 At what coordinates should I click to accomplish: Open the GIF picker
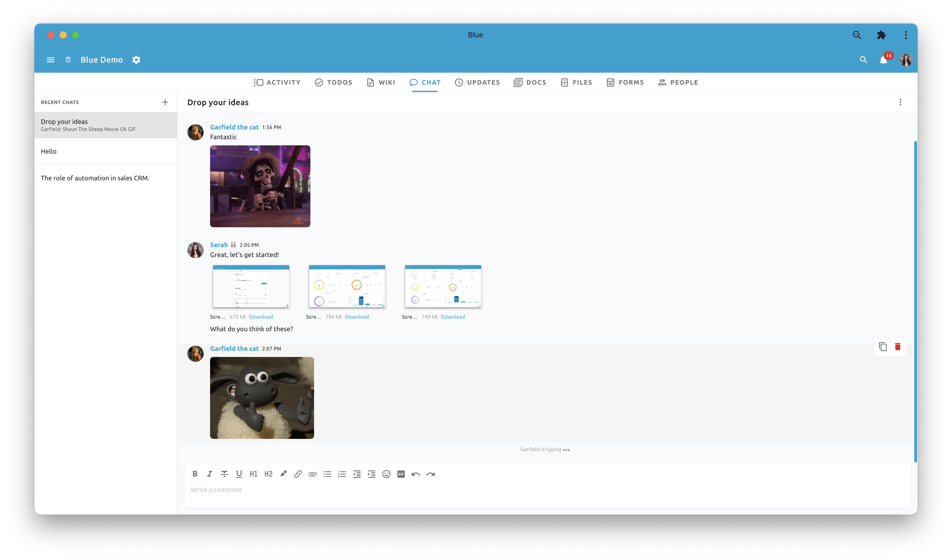(x=401, y=474)
